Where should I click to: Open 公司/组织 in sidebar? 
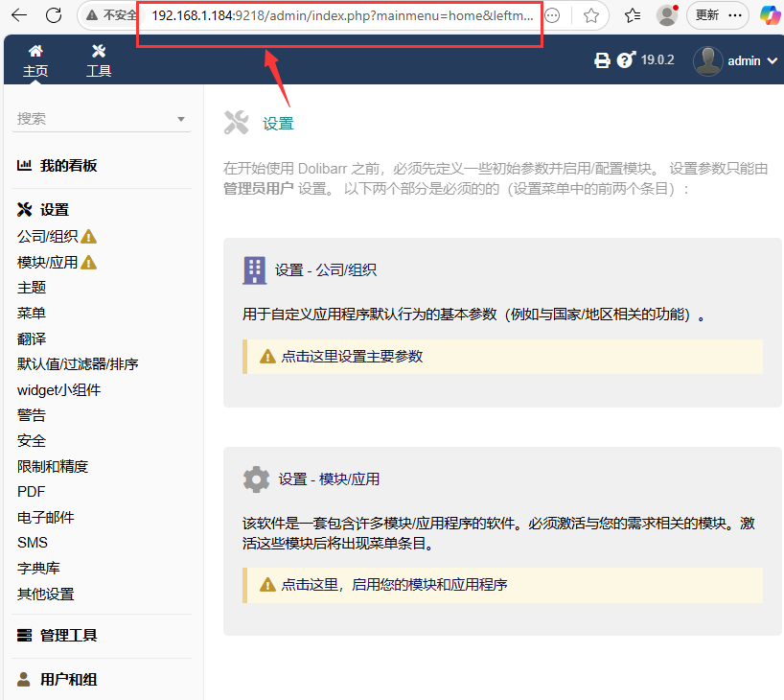pos(48,236)
